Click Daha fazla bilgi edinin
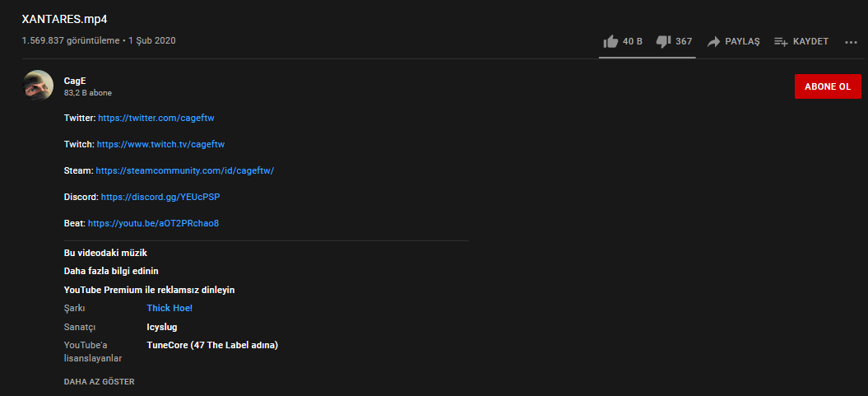 111,271
